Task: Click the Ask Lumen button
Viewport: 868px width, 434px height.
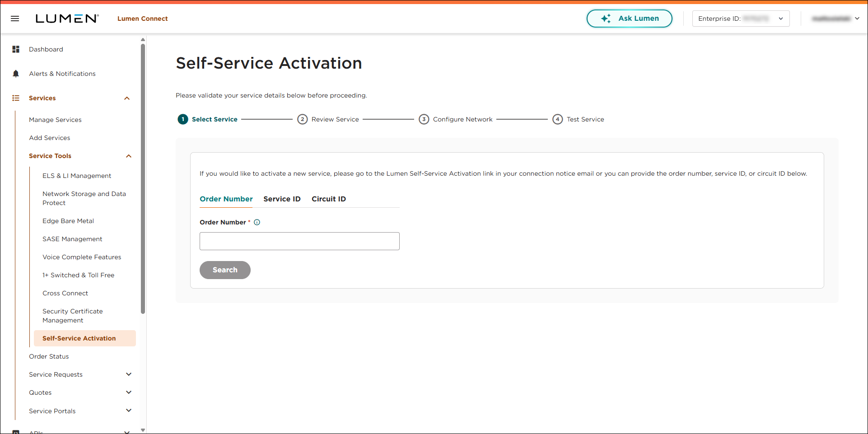Action: pos(630,19)
